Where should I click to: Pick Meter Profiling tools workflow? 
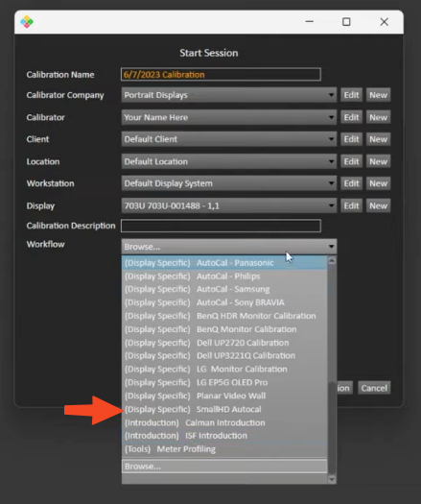point(224,449)
